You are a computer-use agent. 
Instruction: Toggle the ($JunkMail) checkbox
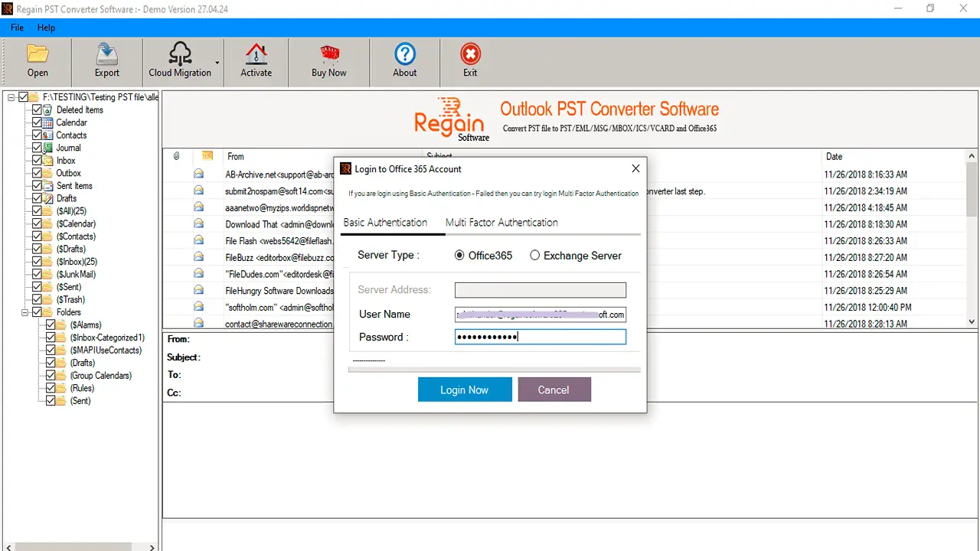(x=37, y=274)
